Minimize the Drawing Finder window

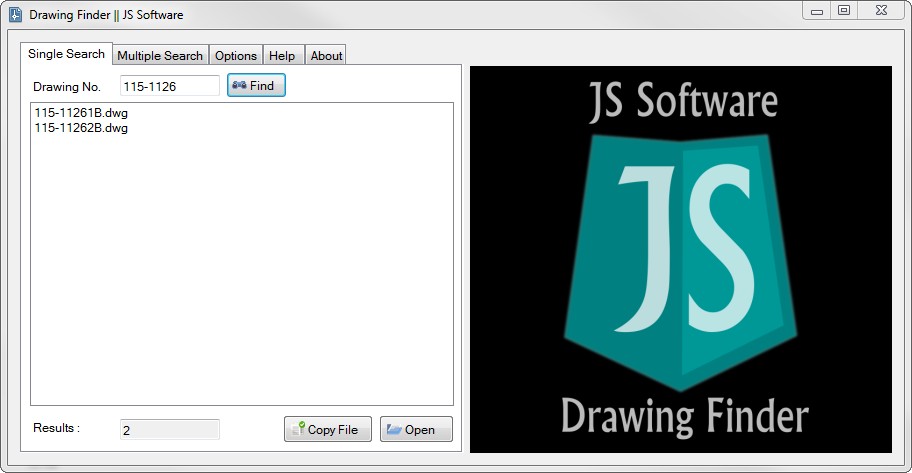(817, 10)
